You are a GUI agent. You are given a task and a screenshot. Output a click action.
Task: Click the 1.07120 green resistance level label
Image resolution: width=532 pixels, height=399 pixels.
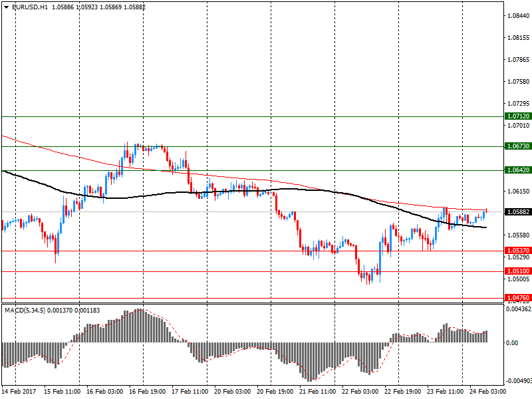coord(518,116)
